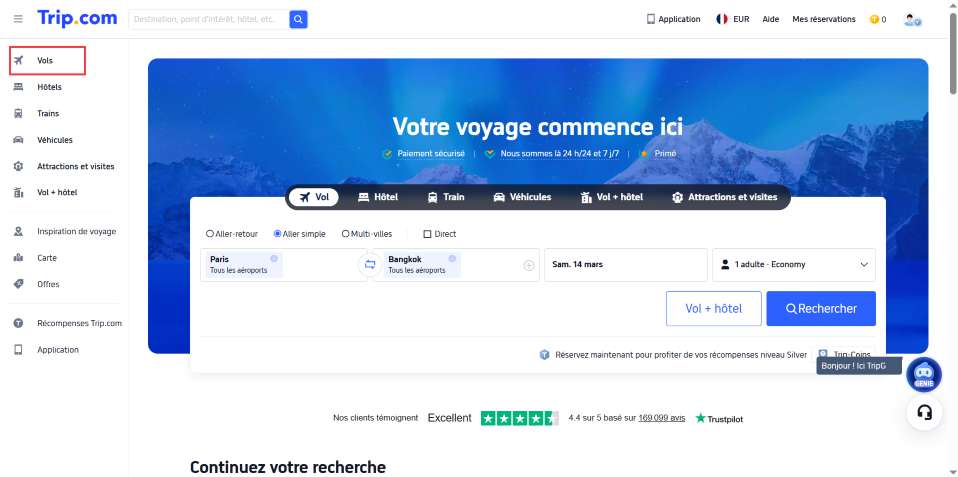Click the Nous sommes là 24 h/24 text
The width and height of the screenshot is (958, 477).
pyautogui.click(x=560, y=154)
